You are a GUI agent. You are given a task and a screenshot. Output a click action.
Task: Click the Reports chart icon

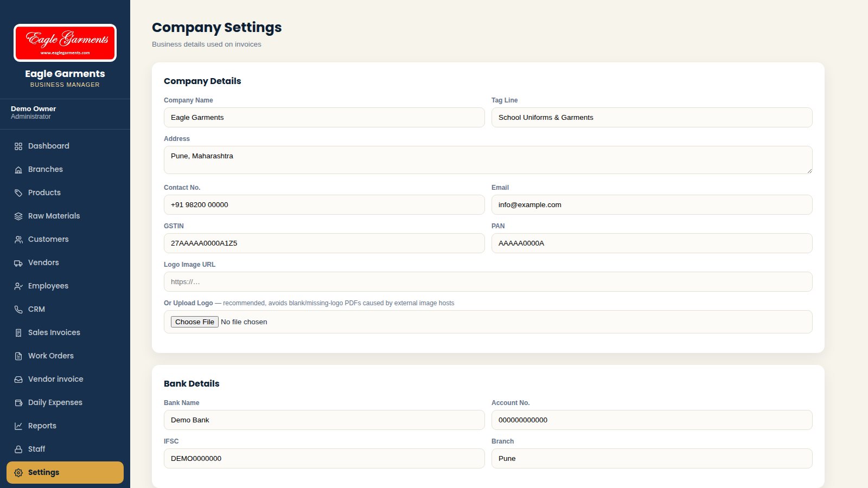[x=18, y=426]
